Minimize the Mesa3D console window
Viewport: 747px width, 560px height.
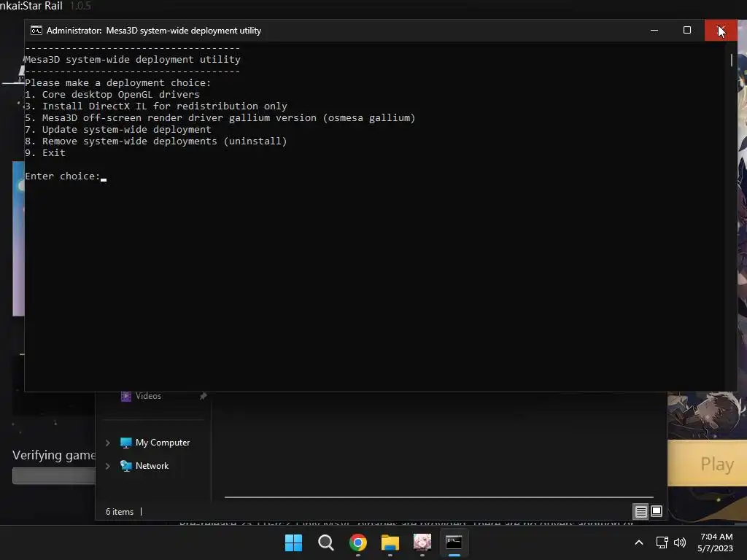pyautogui.click(x=654, y=31)
